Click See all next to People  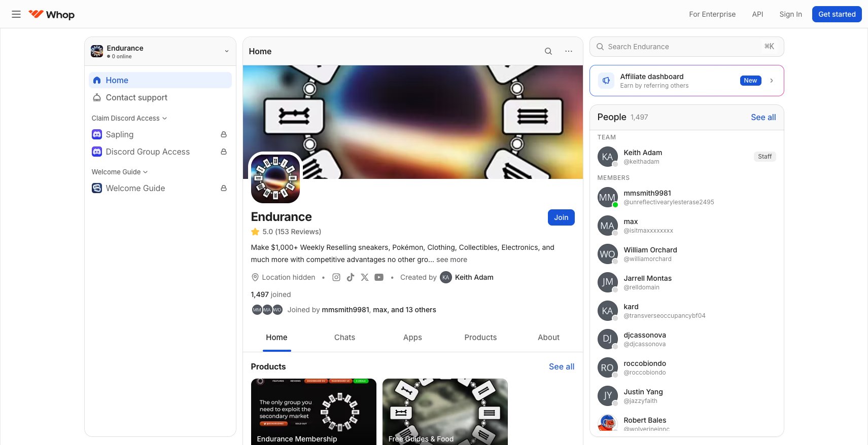[x=763, y=117]
